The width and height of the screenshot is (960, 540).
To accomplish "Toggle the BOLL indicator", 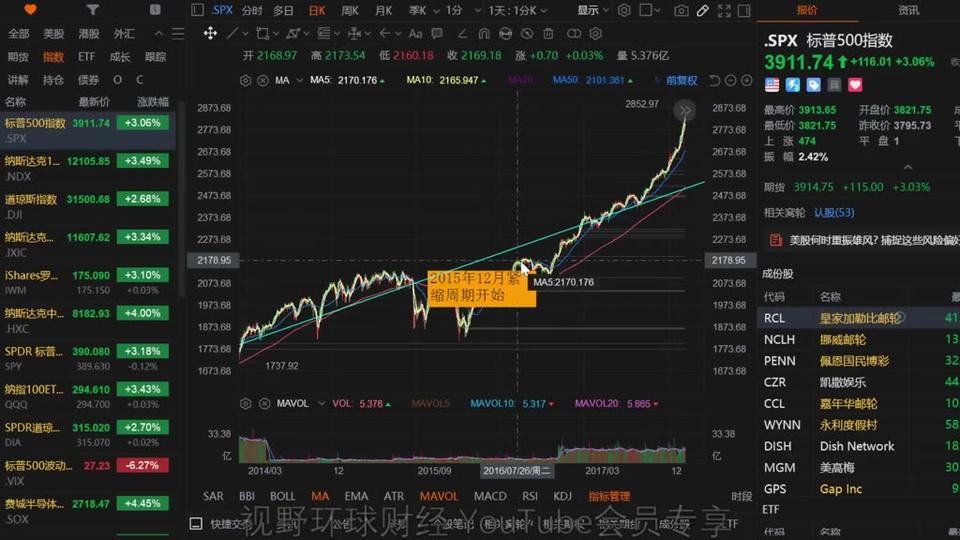I will [282, 496].
